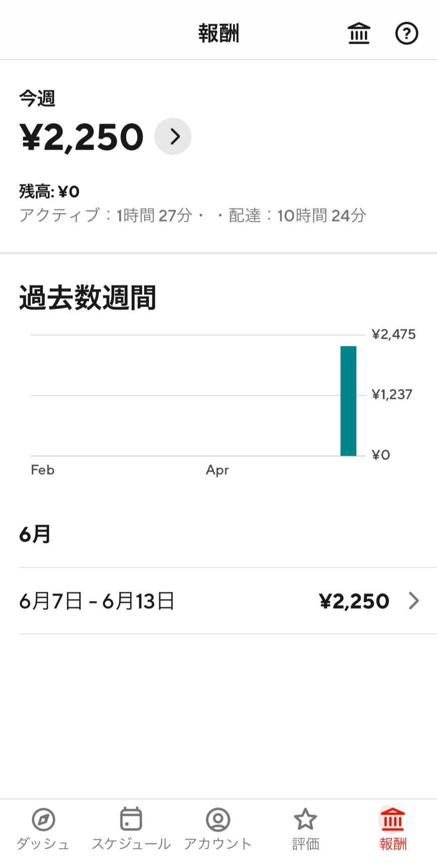The height and width of the screenshot is (868, 437).
Task: Tap the スケジュール calendar icon
Action: tap(131, 820)
